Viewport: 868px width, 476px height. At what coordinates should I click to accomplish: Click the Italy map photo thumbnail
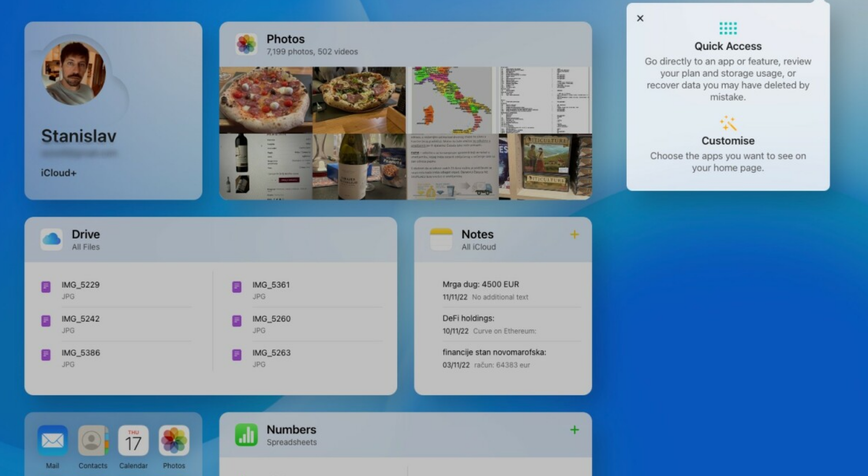click(x=452, y=100)
